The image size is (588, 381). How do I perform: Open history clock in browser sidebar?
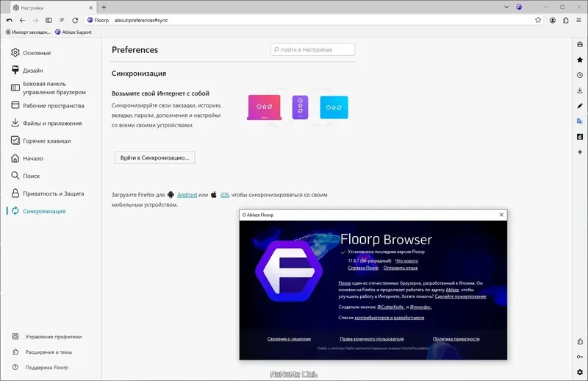click(x=580, y=75)
